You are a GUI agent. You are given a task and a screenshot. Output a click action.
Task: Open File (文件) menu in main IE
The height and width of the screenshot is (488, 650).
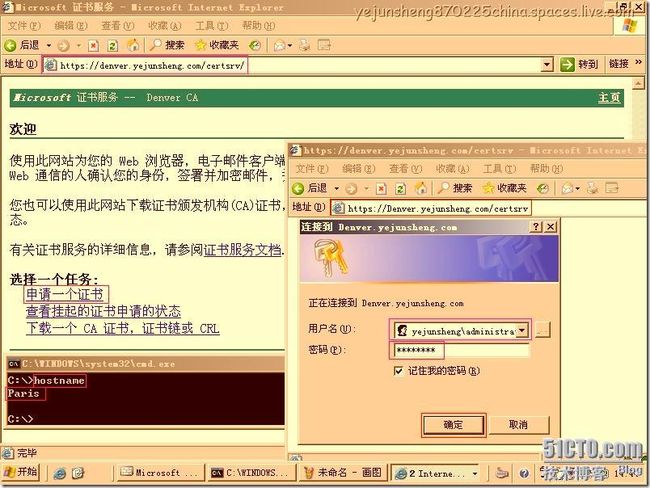click(24, 26)
